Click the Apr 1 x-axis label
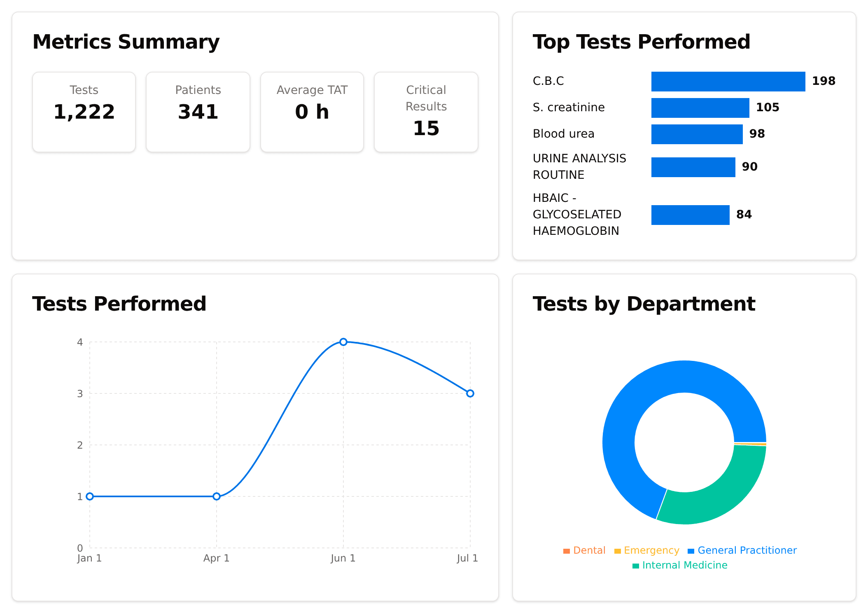The image size is (868, 613). click(x=216, y=558)
